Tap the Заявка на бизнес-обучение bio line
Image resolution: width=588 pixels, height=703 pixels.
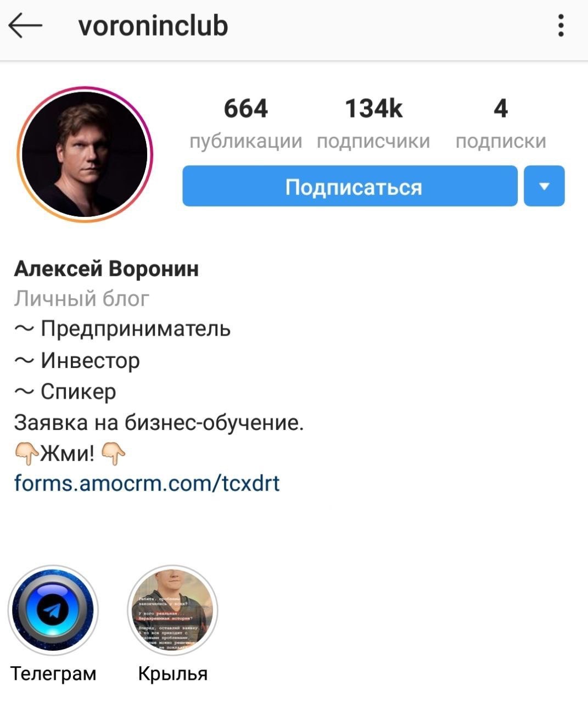pos(159,423)
